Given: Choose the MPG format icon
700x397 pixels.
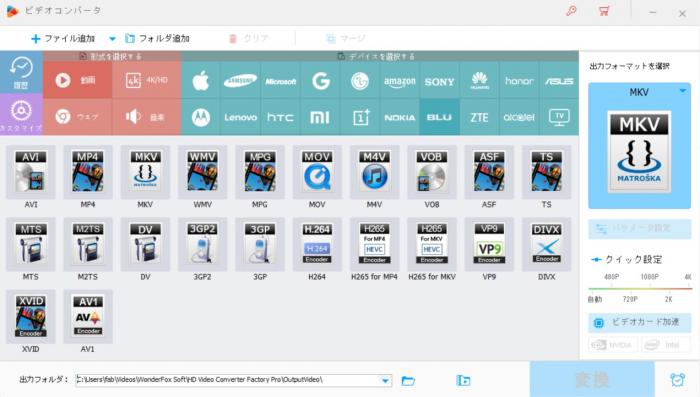Looking at the screenshot, I should 260,172.
